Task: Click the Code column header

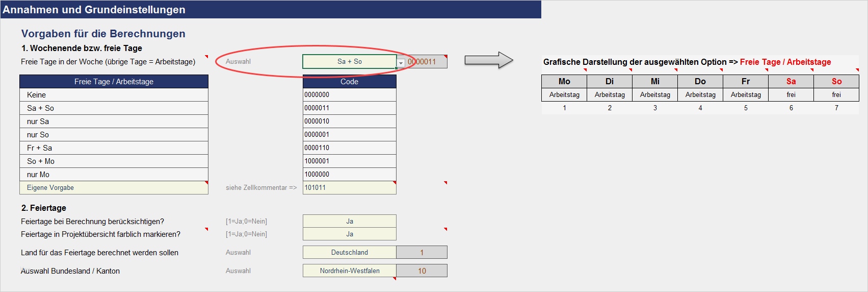Action: click(349, 81)
